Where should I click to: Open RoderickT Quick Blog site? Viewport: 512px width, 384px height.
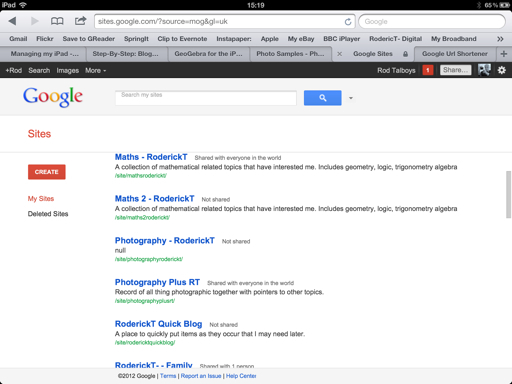point(158,324)
